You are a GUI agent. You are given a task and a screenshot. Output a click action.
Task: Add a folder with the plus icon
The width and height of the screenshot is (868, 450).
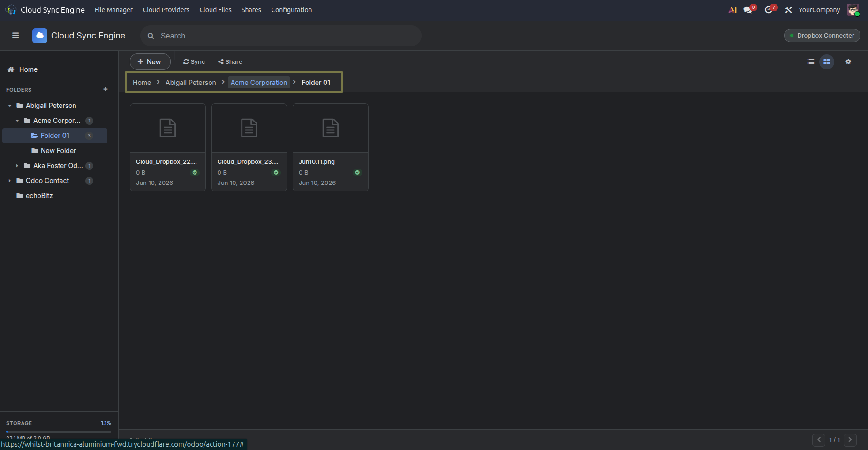pyautogui.click(x=106, y=89)
